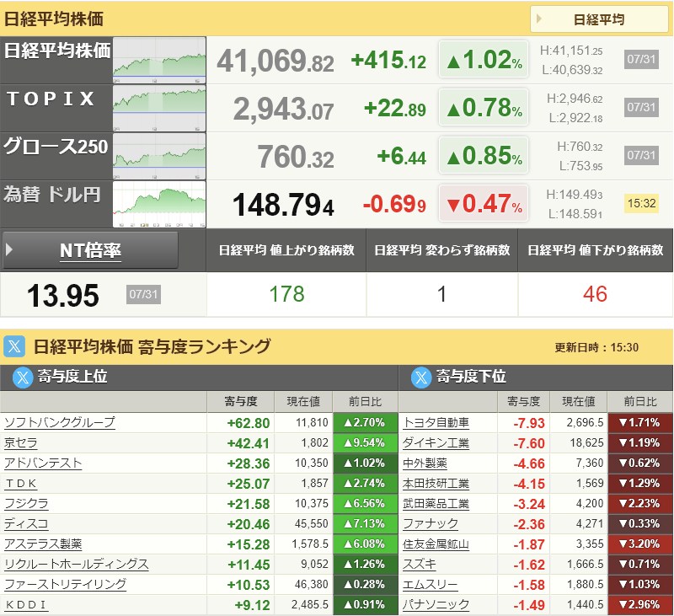Click the TOPIX value 2,943.07

click(283, 109)
